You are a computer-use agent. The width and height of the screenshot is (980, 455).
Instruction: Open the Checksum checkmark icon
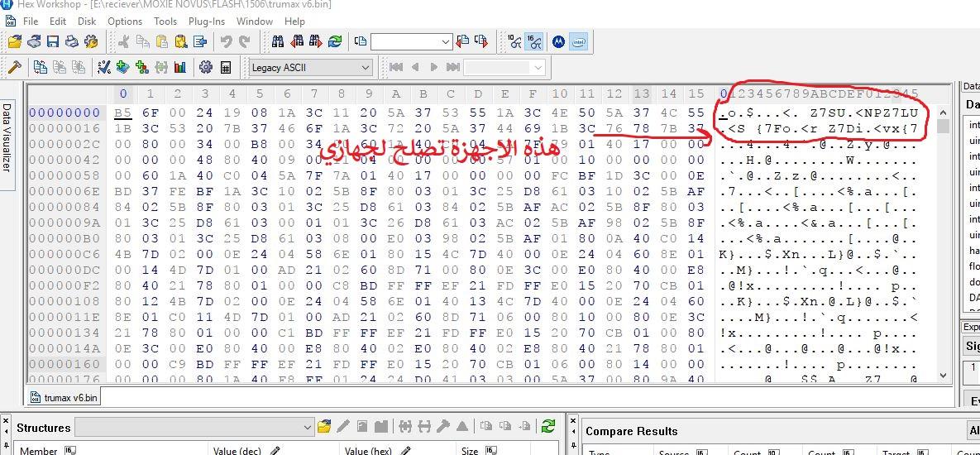point(104,67)
